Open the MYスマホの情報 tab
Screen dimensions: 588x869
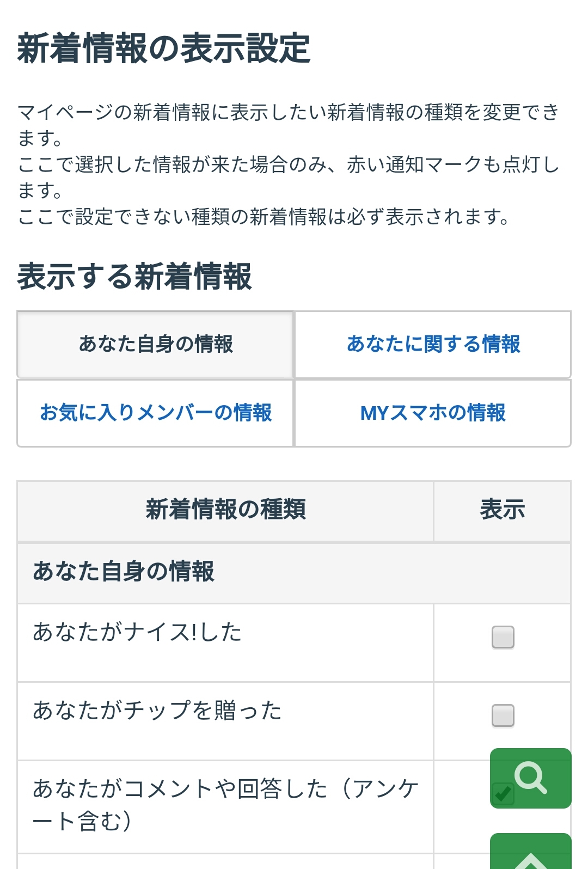[433, 413]
